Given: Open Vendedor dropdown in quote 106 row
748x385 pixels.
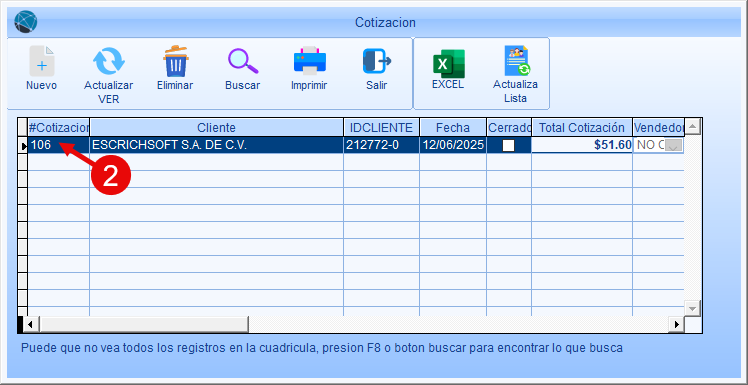Looking at the screenshot, I should pyautogui.click(x=673, y=146).
